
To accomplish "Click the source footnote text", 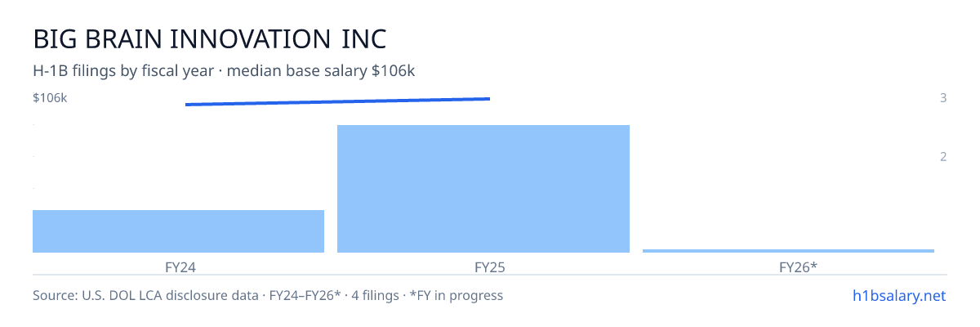I will 268,295.
